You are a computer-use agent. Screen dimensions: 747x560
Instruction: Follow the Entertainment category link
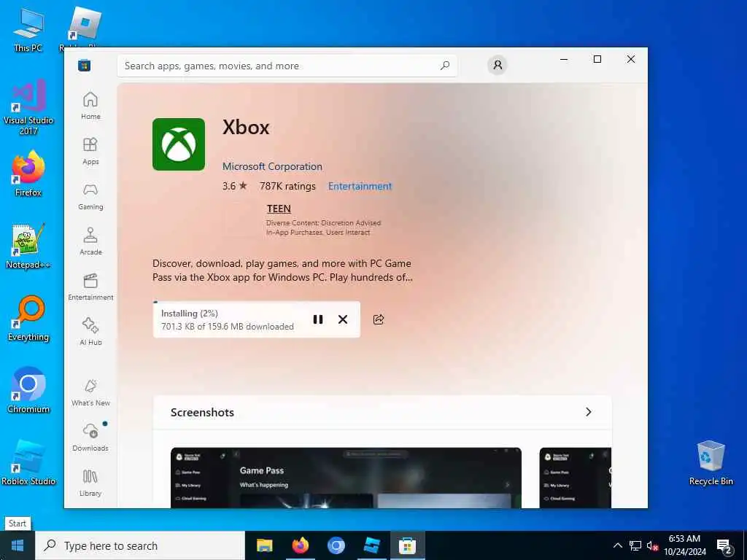(360, 186)
